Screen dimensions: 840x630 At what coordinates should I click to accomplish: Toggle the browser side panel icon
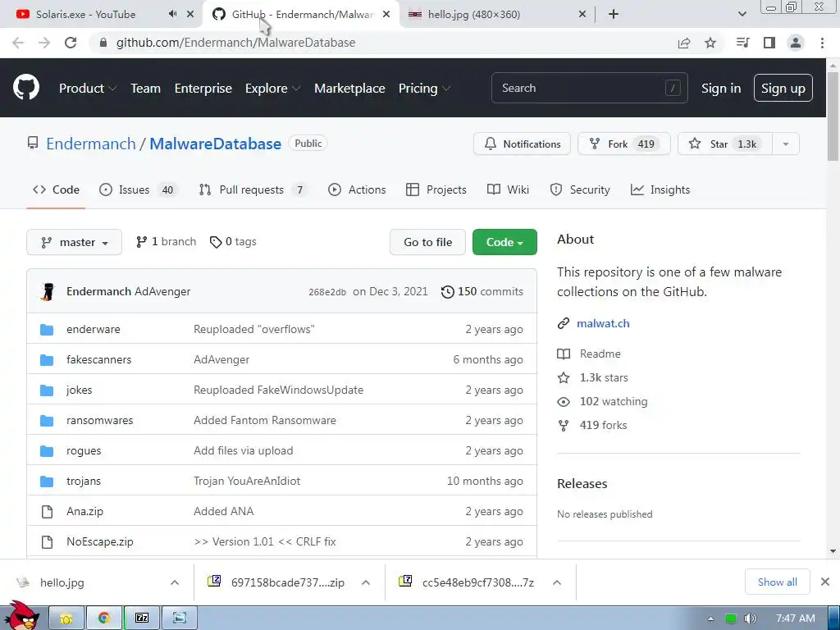pos(769,43)
